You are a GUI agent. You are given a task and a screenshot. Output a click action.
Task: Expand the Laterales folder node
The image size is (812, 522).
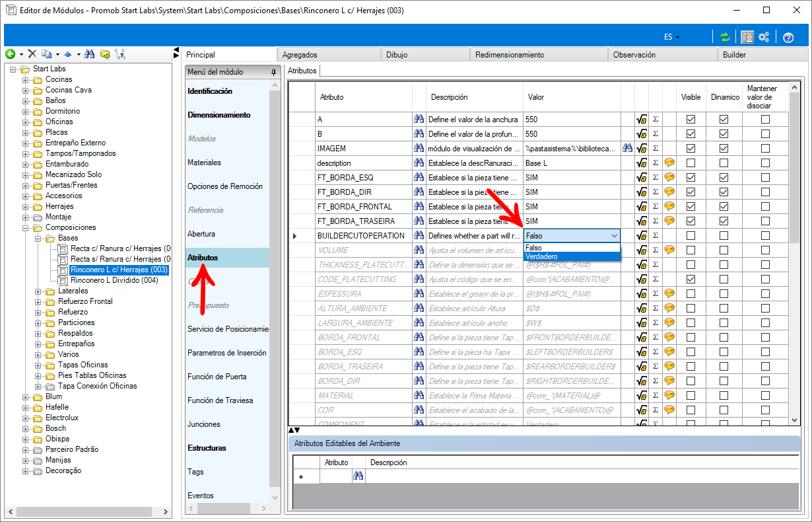click(x=38, y=291)
